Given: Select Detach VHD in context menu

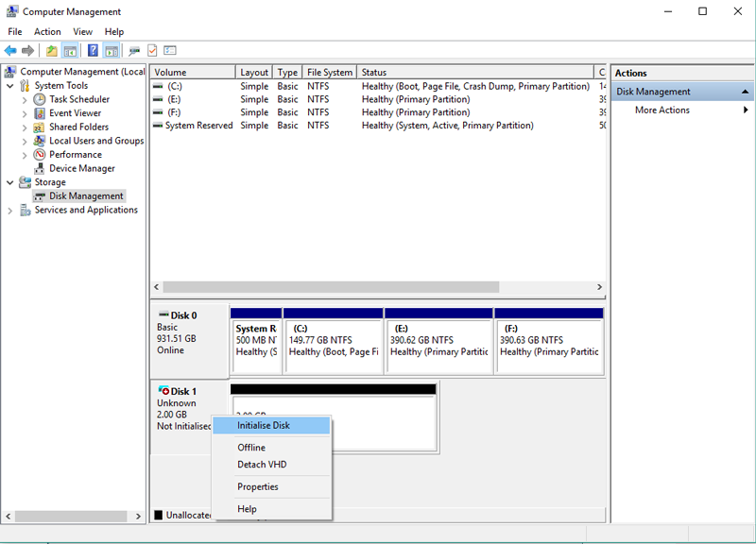Looking at the screenshot, I should click(x=262, y=465).
